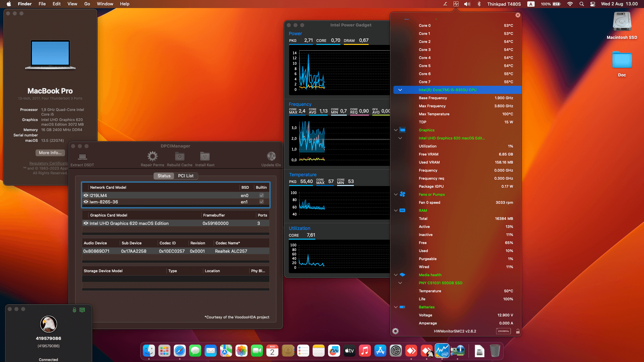Click the More Info... button

pos(50,153)
